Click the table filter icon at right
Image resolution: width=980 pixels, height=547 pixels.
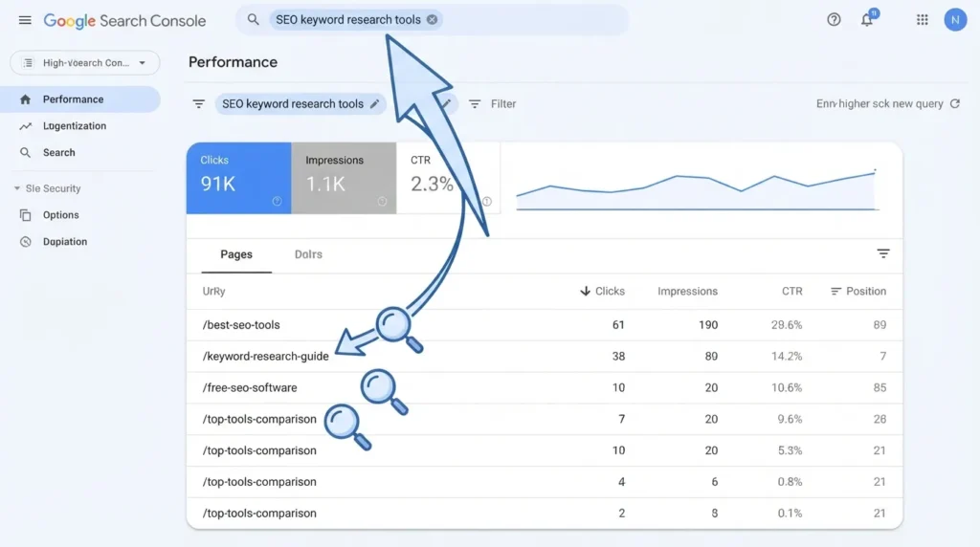(x=883, y=253)
